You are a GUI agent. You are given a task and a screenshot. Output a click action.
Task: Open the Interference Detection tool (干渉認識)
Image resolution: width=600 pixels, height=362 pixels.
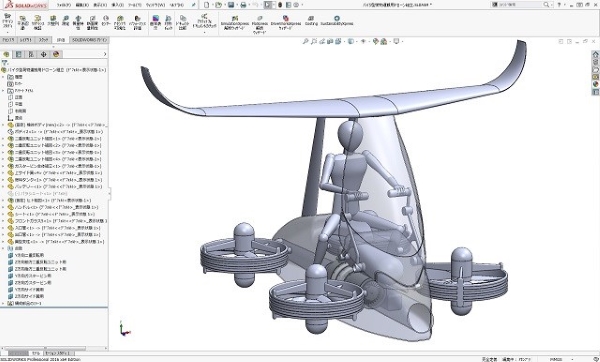pyautogui.click(x=23, y=23)
